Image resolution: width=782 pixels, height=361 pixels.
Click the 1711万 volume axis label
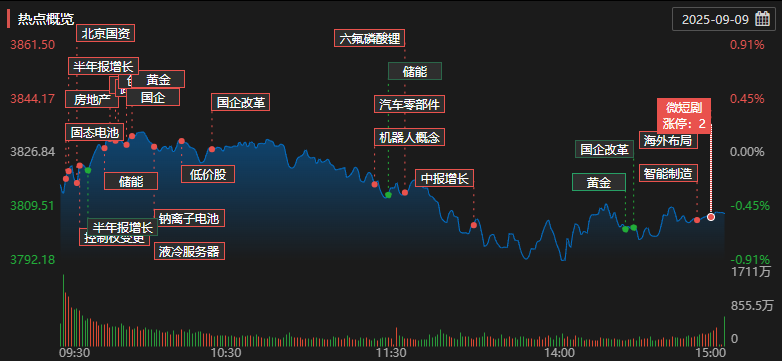(x=751, y=272)
